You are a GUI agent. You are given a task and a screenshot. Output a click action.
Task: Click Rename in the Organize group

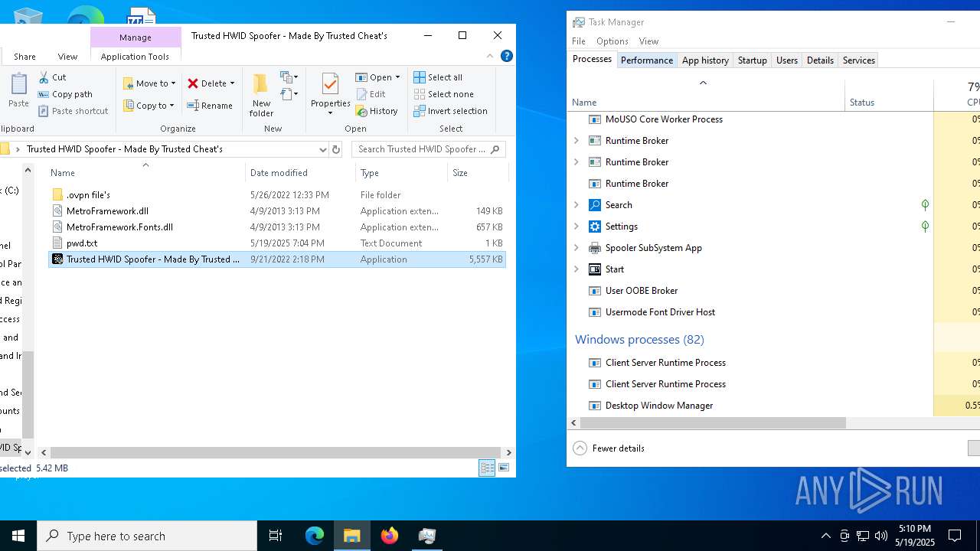coord(210,106)
